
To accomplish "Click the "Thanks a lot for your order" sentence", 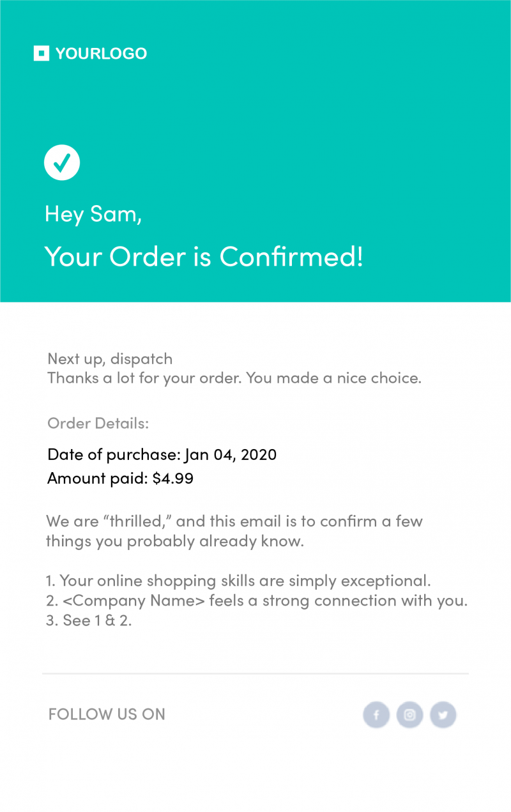I will (x=234, y=378).
